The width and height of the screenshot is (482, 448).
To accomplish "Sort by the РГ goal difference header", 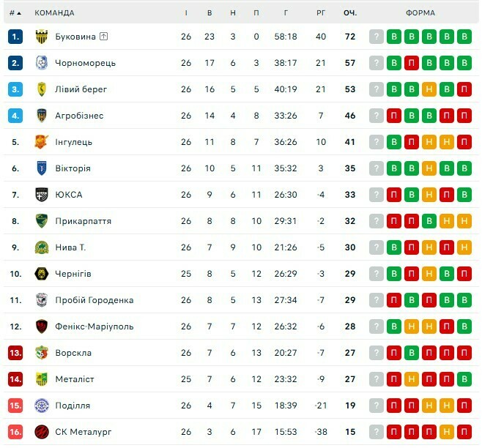I will [321, 13].
